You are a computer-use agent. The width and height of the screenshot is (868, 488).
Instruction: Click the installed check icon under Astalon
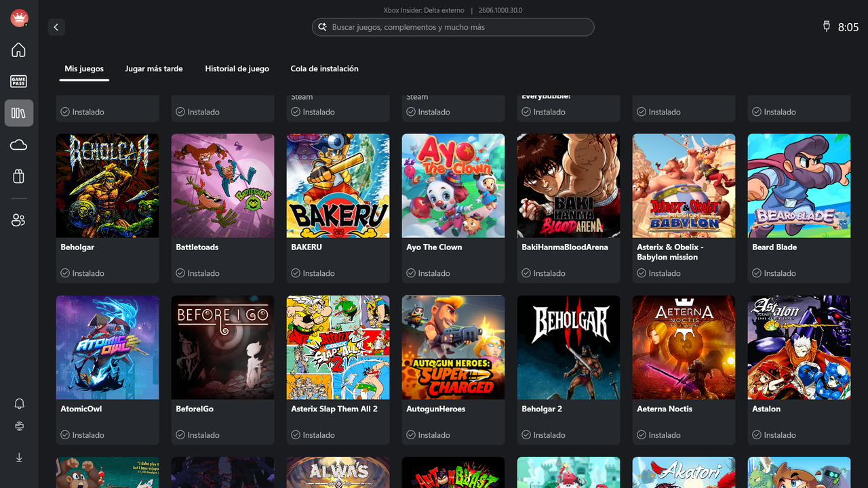pyautogui.click(x=757, y=435)
